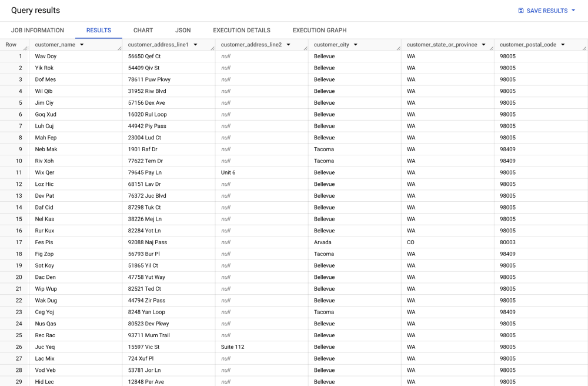This screenshot has width=588, height=386.
Task: Click resize handle of customer_state_or_province header
Action: pyautogui.click(x=492, y=48)
